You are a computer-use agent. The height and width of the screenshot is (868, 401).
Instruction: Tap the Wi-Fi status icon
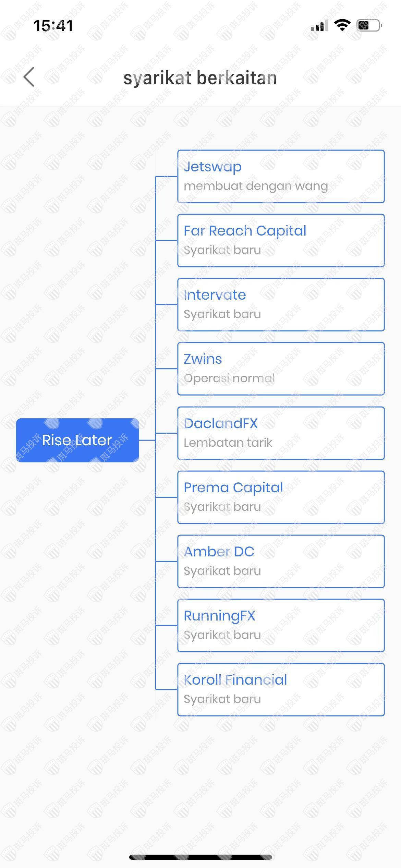[x=342, y=25]
